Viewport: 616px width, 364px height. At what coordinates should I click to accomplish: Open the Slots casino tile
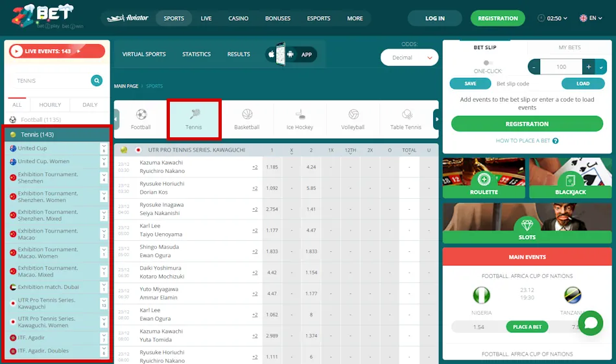pos(527,223)
